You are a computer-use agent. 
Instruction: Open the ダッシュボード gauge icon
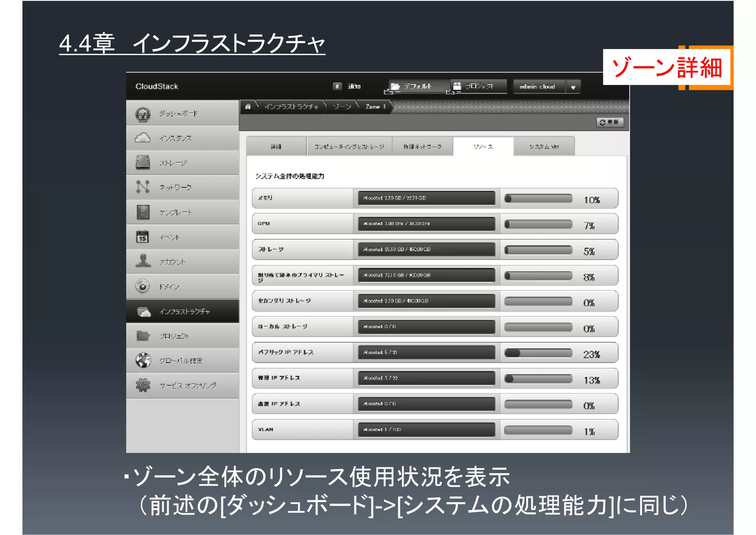[x=143, y=114]
